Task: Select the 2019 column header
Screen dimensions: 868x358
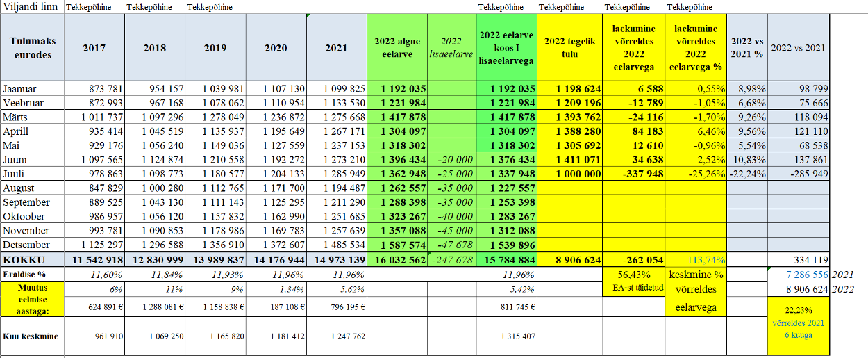Action: (215, 49)
